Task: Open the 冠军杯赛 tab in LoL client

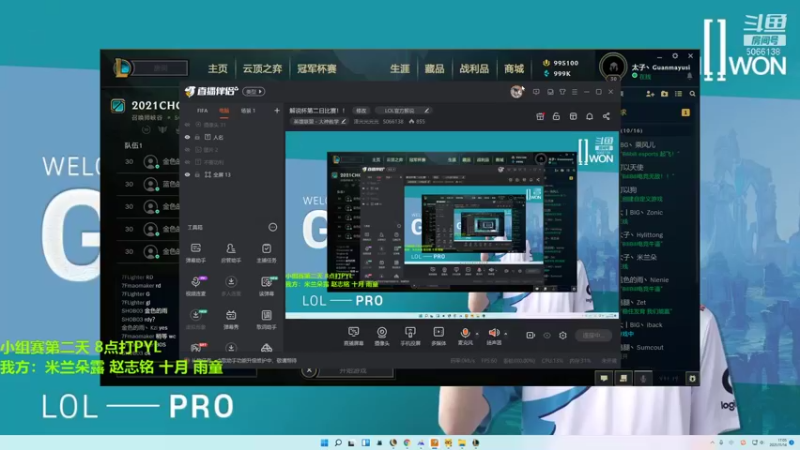Action: tap(317, 68)
